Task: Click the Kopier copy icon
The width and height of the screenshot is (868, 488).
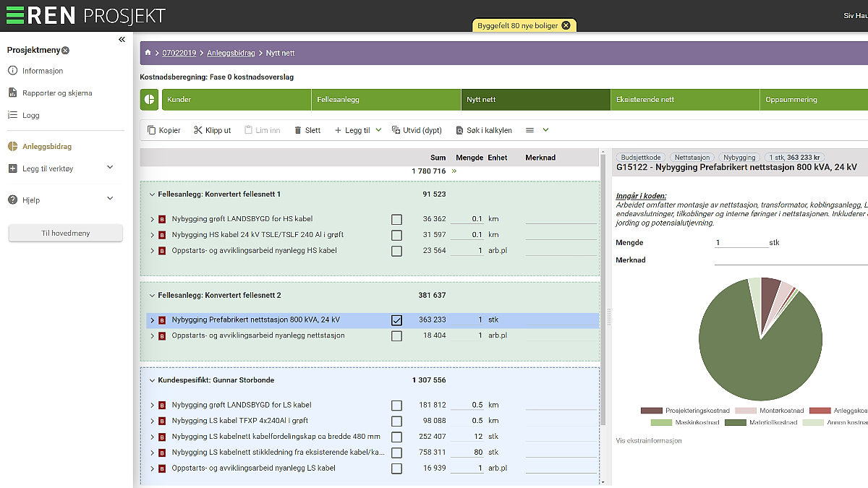Action: point(152,130)
